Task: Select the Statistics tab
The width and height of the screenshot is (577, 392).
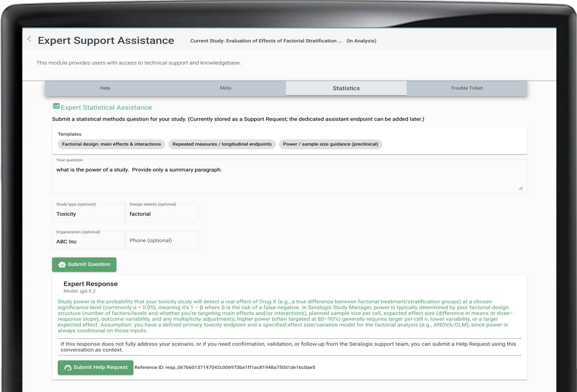Action: click(346, 88)
